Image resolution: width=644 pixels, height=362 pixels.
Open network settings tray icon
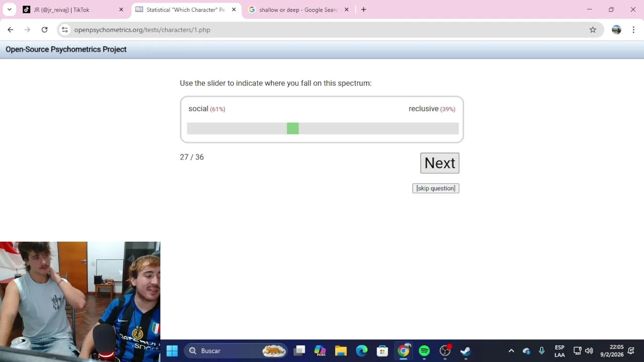point(578,351)
